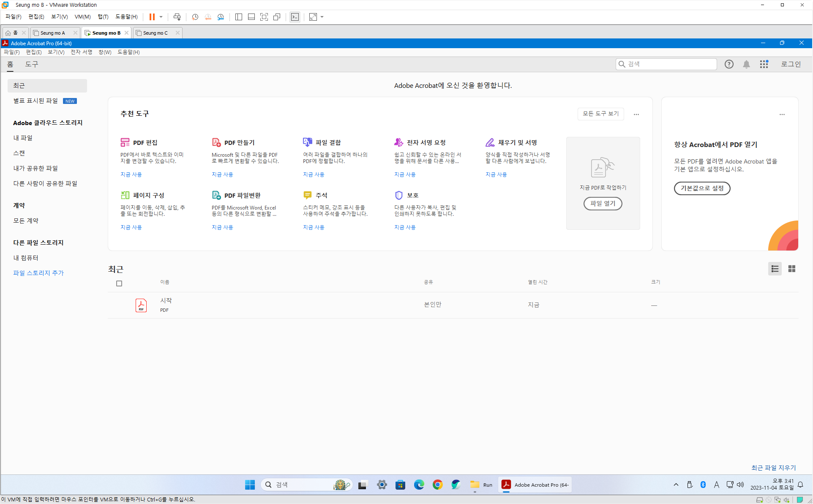
Task: Click the Acrobat 검색 search field
Action: click(670, 64)
